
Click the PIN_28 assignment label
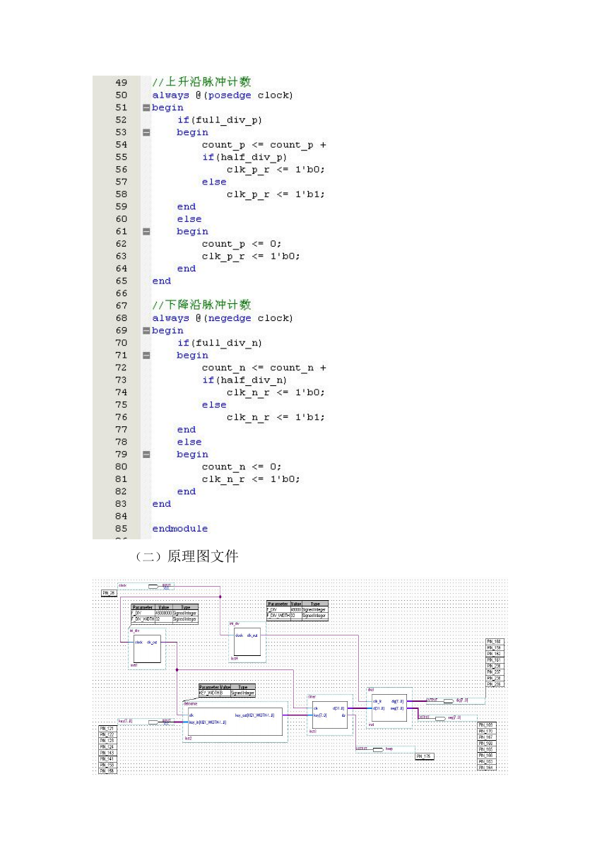[109, 593]
